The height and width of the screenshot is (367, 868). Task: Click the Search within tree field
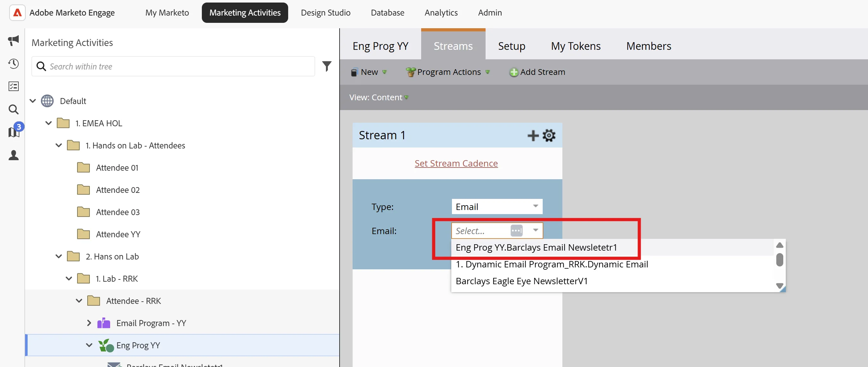(x=173, y=66)
